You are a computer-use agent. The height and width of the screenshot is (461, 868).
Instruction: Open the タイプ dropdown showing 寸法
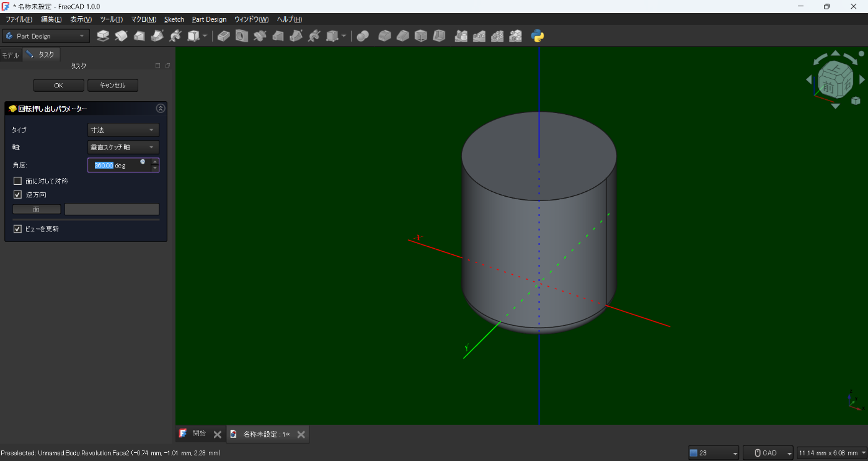[x=123, y=130]
